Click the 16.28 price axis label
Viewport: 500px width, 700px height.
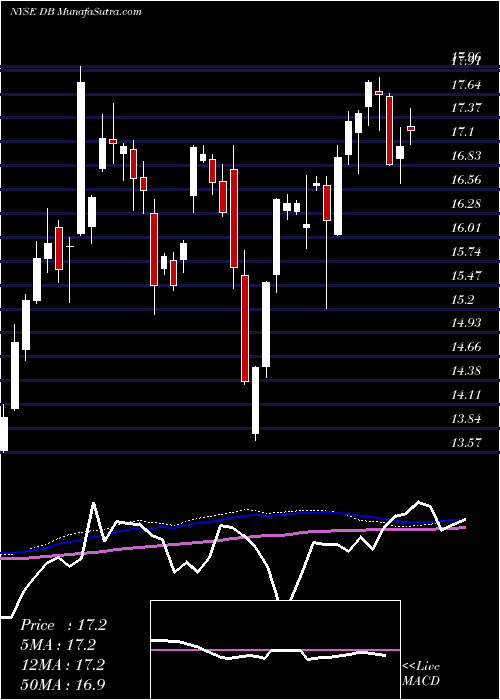[x=466, y=204]
